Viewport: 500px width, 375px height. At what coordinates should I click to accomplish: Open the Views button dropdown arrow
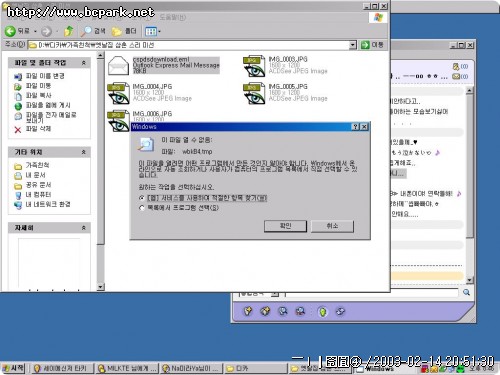point(159,32)
